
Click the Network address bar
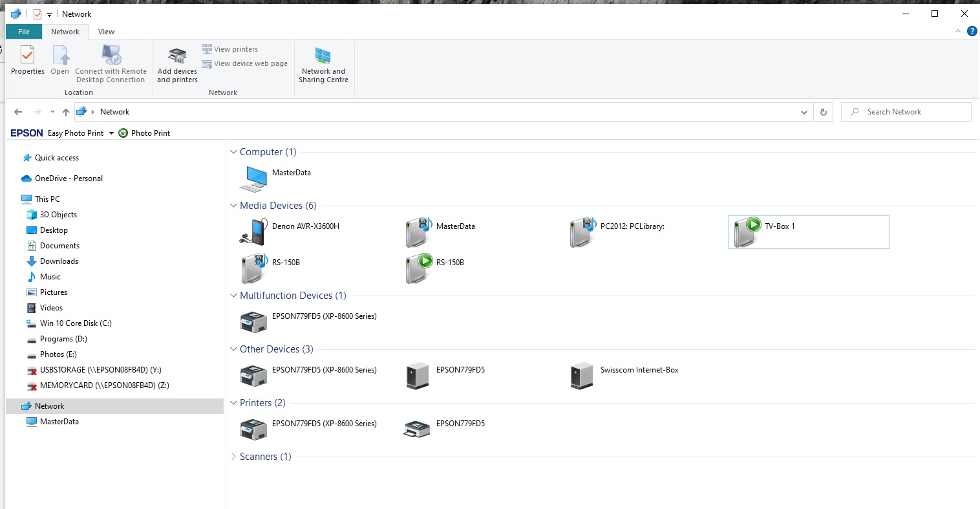[x=443, y=112]
